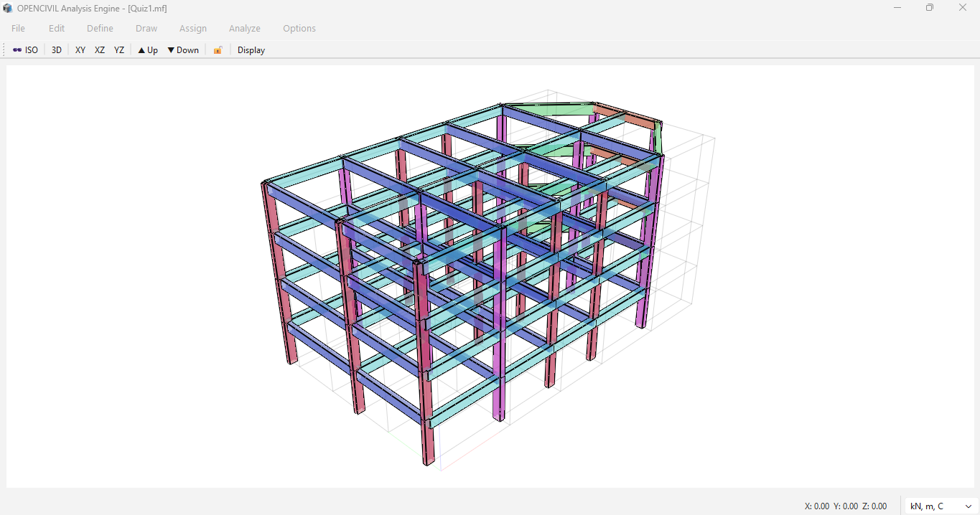Click the OPENCIVIL app icon in title bar
This screenshot has height=515, width=980.
8,9
